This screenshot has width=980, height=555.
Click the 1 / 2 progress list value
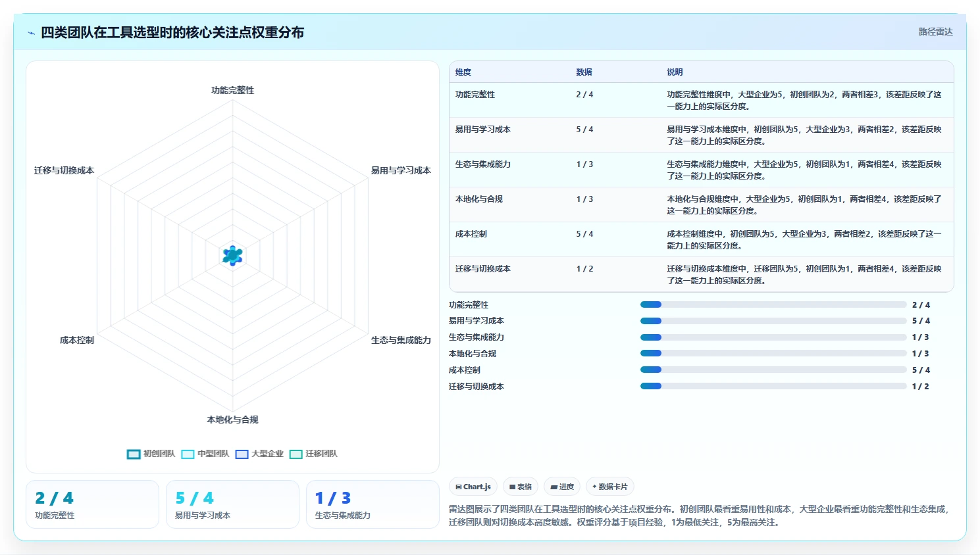coord(920,387)
